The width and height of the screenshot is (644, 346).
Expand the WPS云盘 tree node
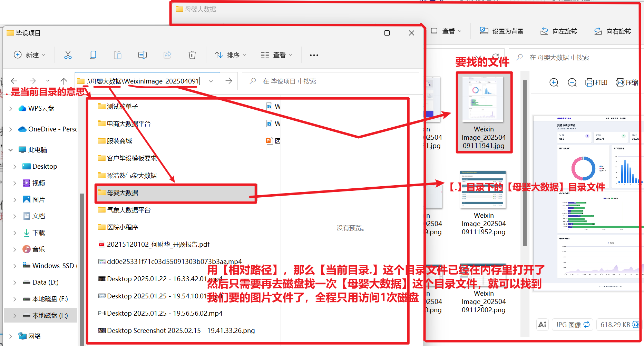coord(11,109)
